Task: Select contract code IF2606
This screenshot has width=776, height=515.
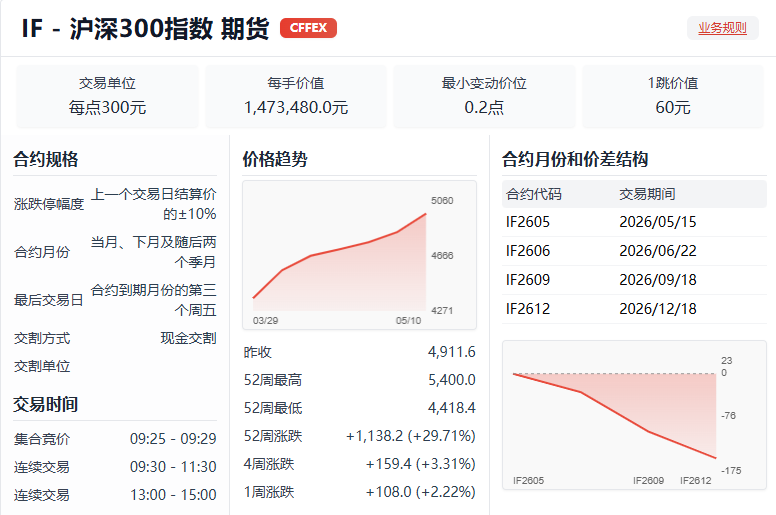Action: point(528,251)
